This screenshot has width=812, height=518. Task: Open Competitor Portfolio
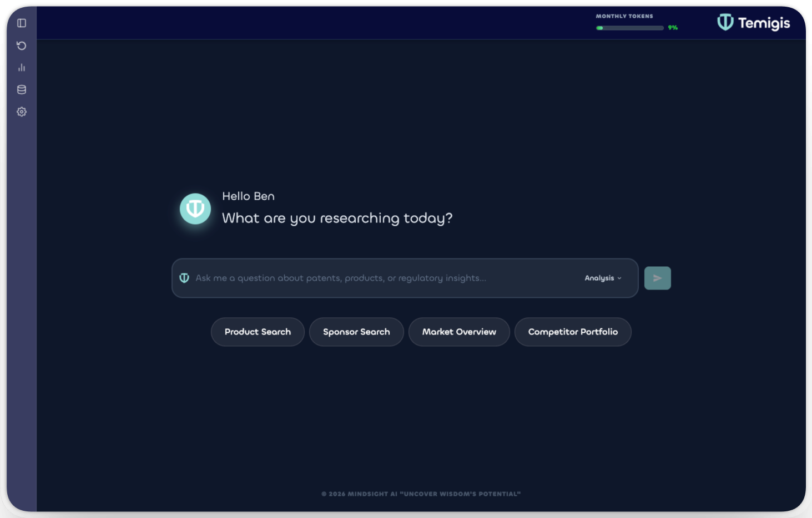572,332
